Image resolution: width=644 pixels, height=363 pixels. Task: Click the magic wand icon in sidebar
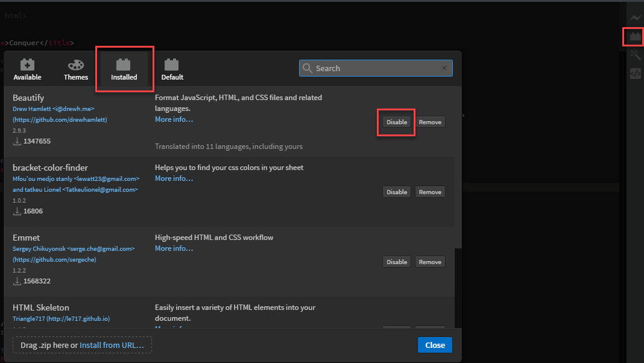(635, 55)
